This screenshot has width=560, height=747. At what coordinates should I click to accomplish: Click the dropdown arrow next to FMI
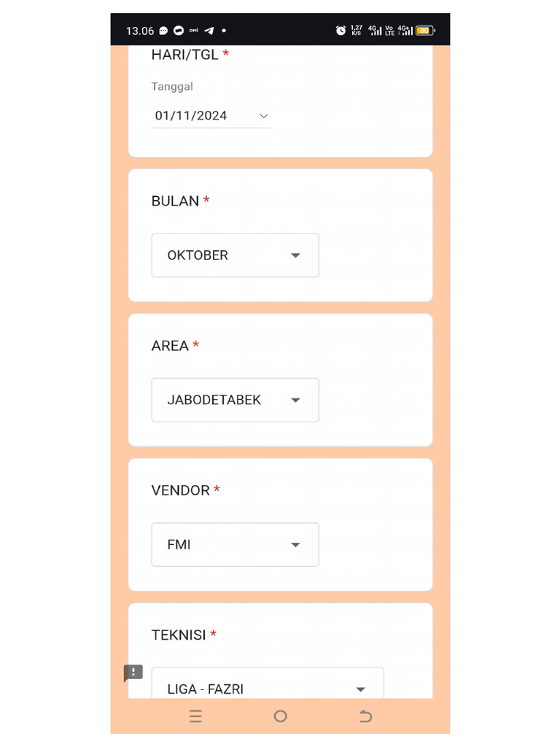(295, 545)
